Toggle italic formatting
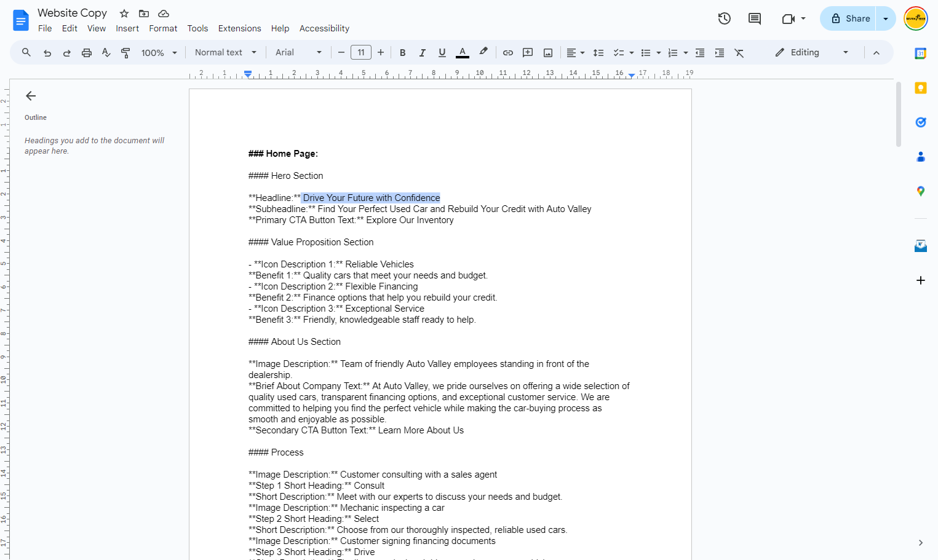The height and width of the screenshot is (560, 938). [423, 53]
